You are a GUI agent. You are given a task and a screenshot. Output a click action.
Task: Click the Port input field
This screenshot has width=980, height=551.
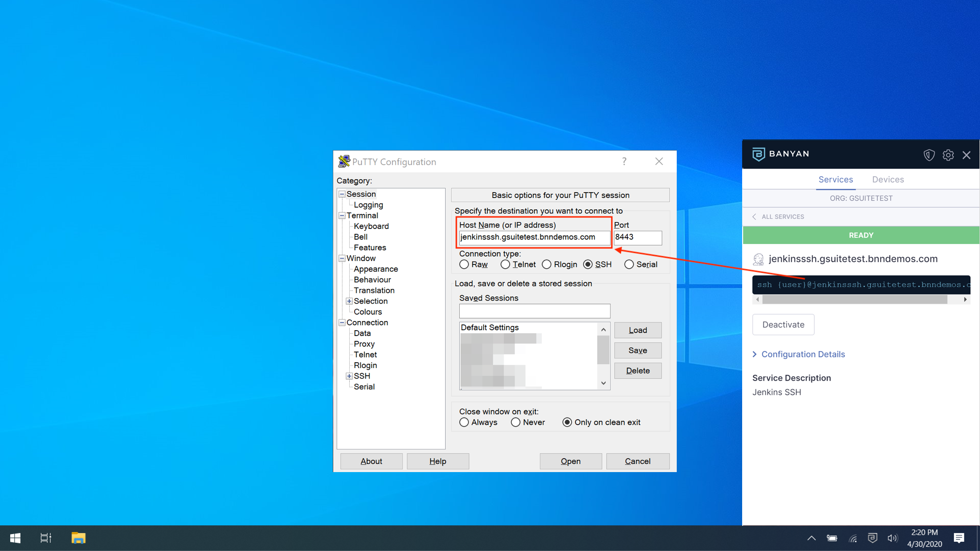click(638, 237)
